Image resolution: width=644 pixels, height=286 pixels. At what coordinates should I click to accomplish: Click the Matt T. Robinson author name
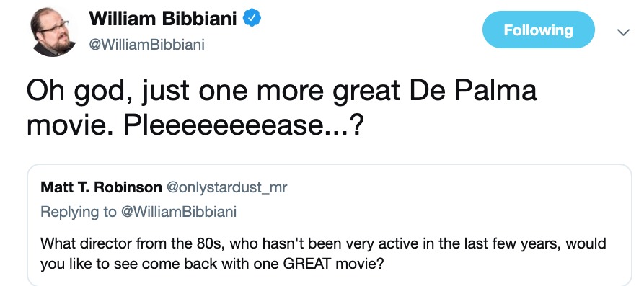click(101, 187)
